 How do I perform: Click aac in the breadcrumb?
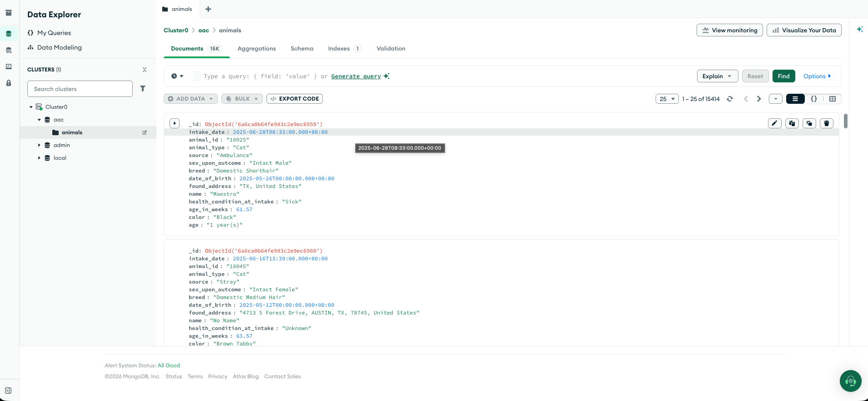coord(204,30)
